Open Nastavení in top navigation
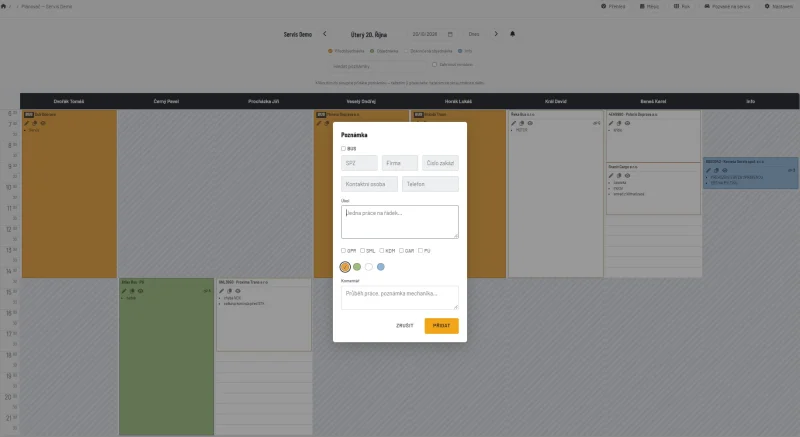 coord(779,6)
